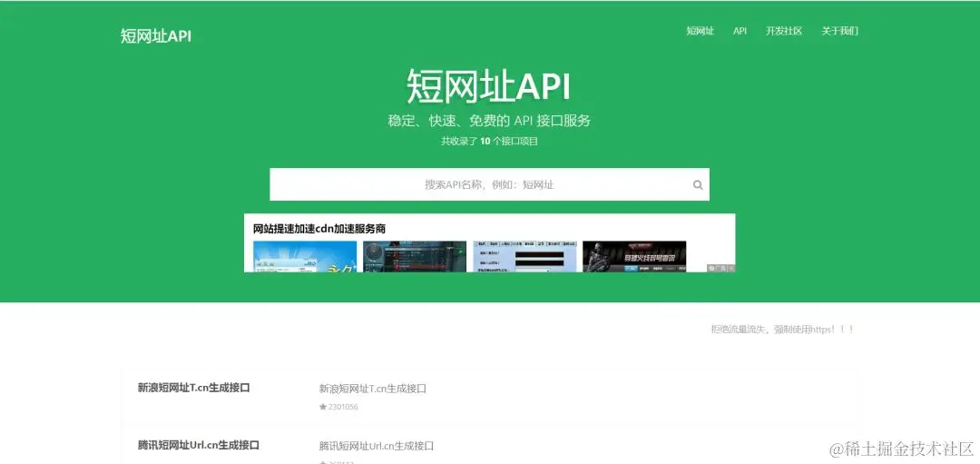Click the subtitle 稳定、快速、免费的 API 接口服务

click(489, 121)
